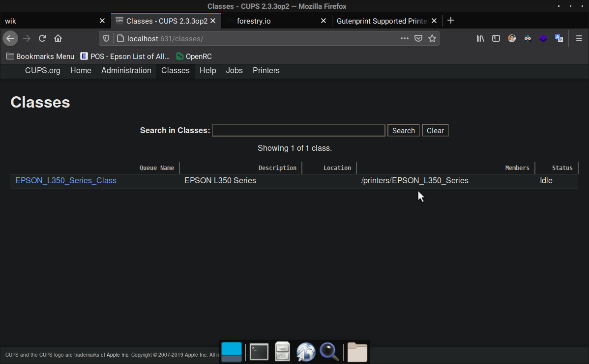Screen dimensions: 589x364
Task: Show desktop via blue dock icon
Action: (232, 352)
